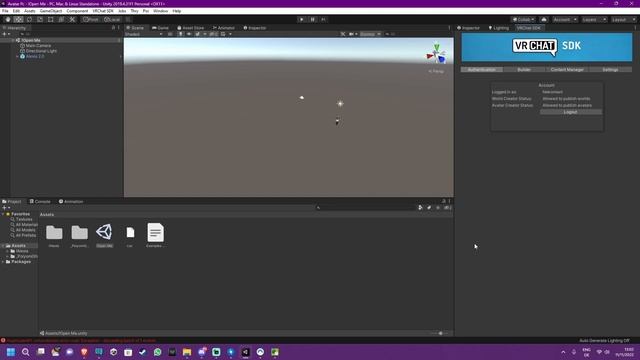Open the File menu

tap(5, 11)
